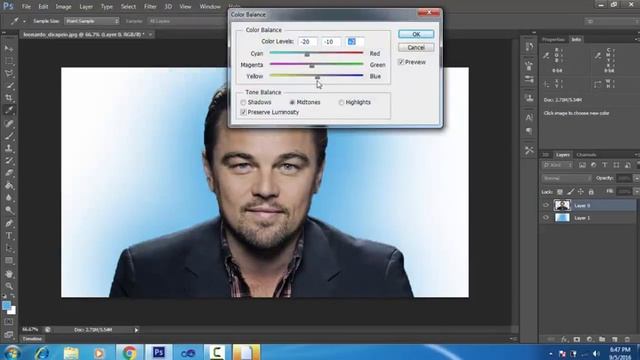Open Google Chrome from taskbar

coord(129,353)
